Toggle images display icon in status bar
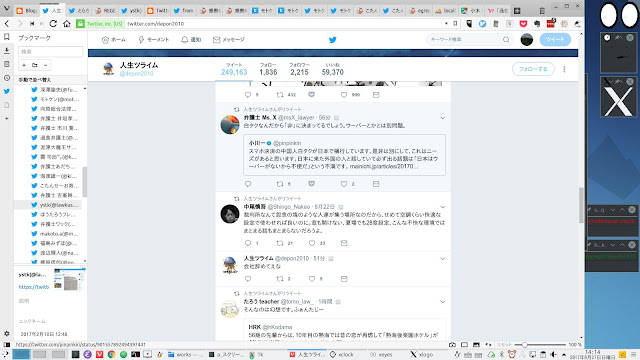The image size is (640, 360). [x=476, y=344]
